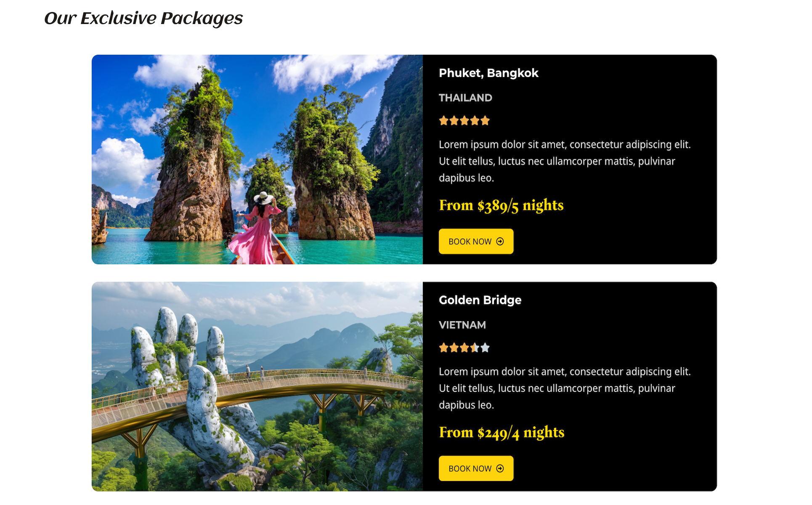The image size is (812, 505).
Task: Click the first star of Vietnam's rating
Action: (x=443, y=348)
